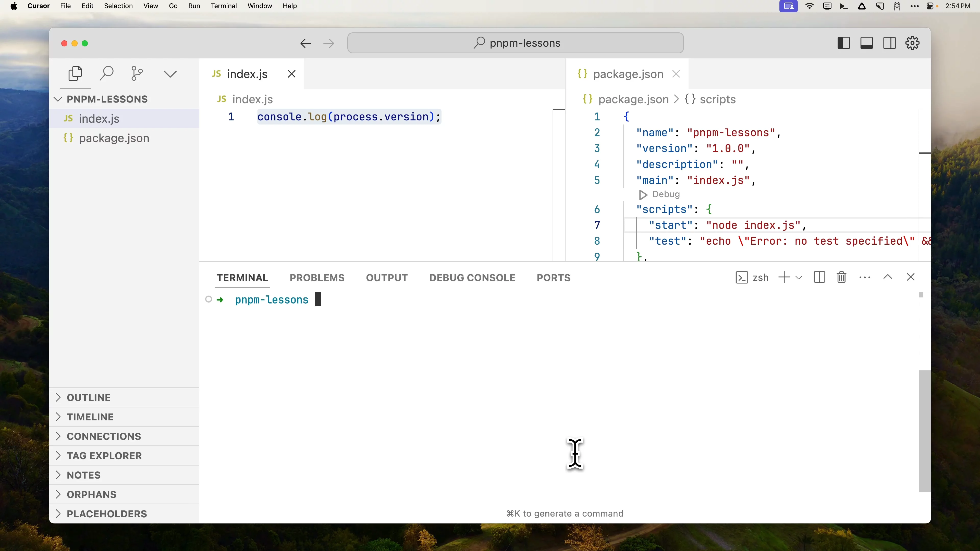The image size is (980, 551).
Task: Click the split terminal icon
Action: tap(819, 277)
